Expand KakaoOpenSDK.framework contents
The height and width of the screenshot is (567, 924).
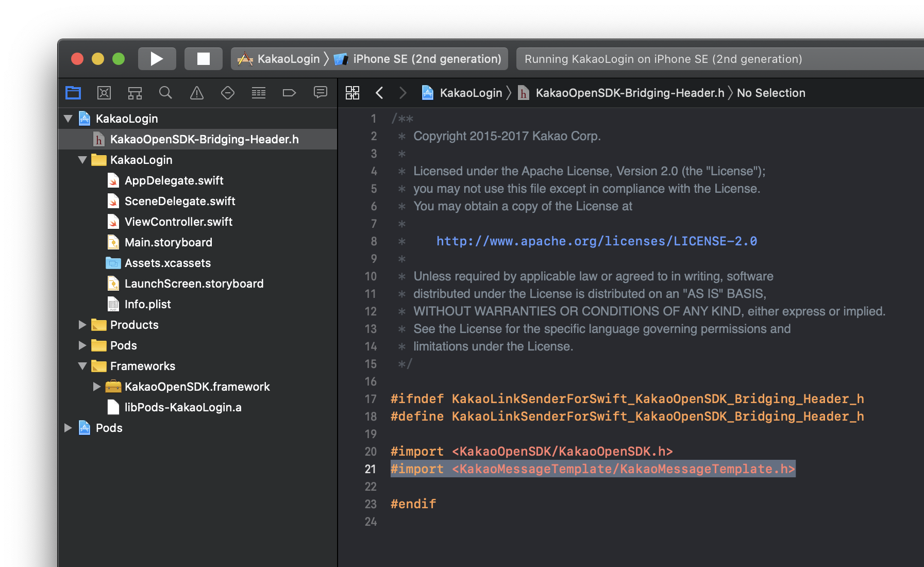[96, 387]
